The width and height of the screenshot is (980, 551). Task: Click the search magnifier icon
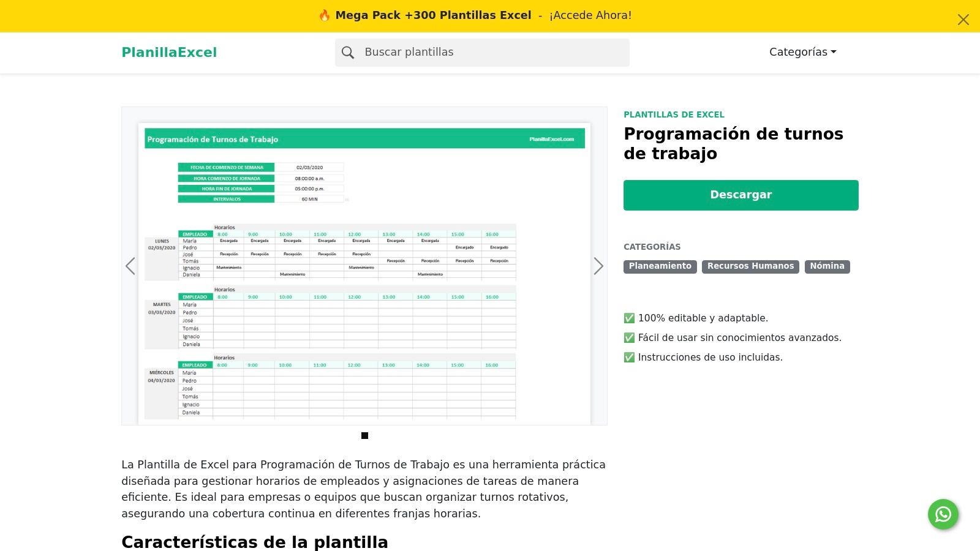pyautogui.click(x=348, y=53)
